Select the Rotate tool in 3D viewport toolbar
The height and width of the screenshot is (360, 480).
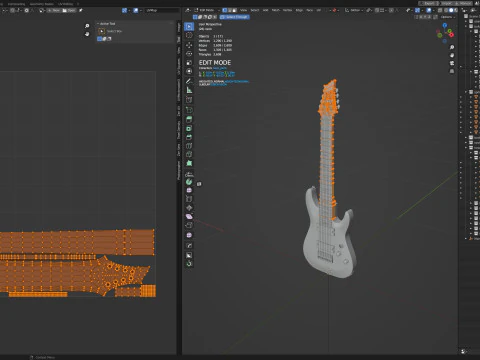(189, 54)
